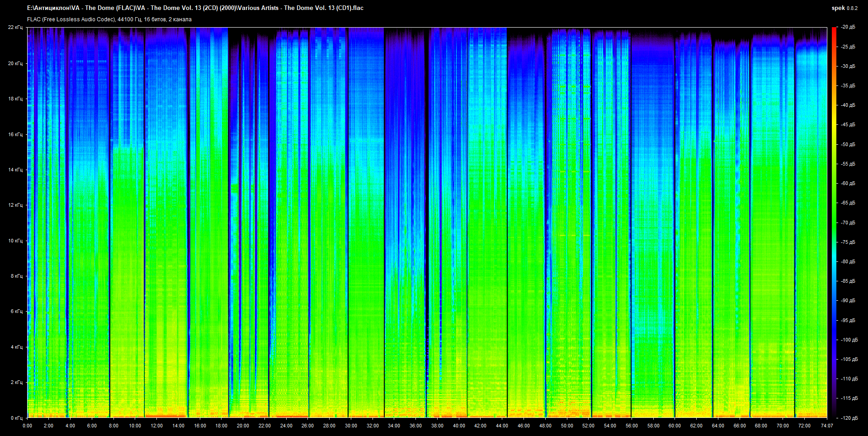
Task: Select the -70 дБ scale label
Action: point(848,223)
